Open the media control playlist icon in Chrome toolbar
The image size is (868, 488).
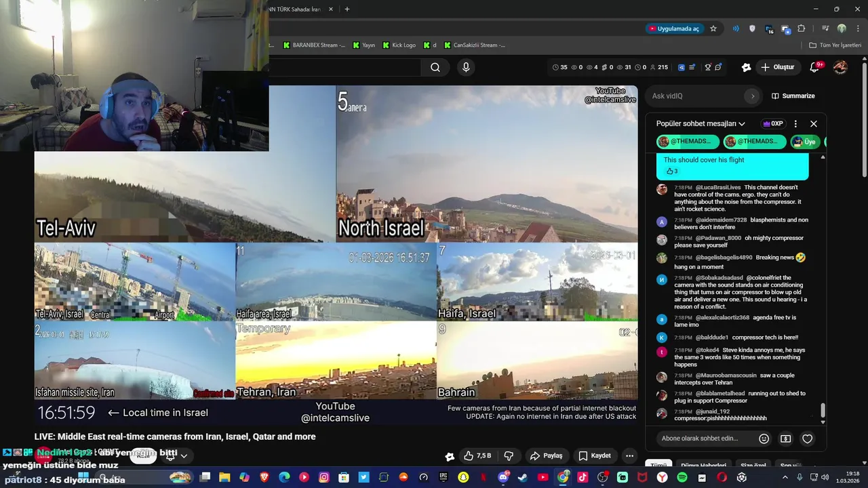[825, 28]
